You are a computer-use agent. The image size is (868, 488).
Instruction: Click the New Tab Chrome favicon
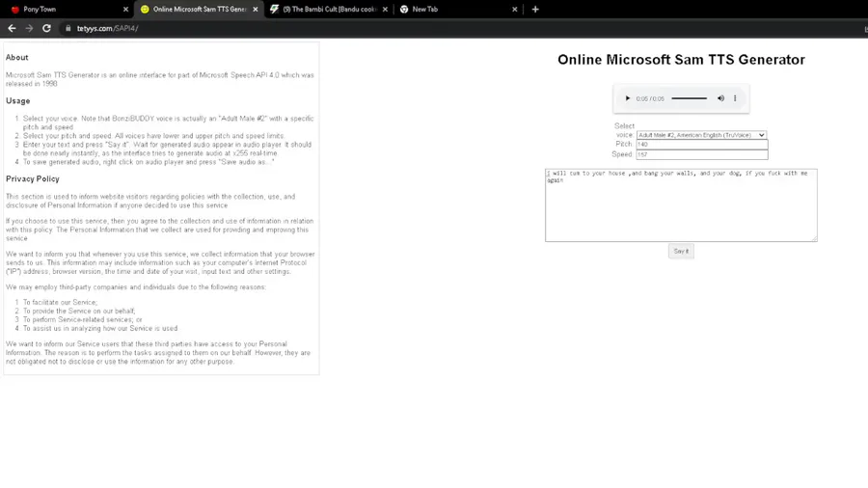(x=404, y=10)
